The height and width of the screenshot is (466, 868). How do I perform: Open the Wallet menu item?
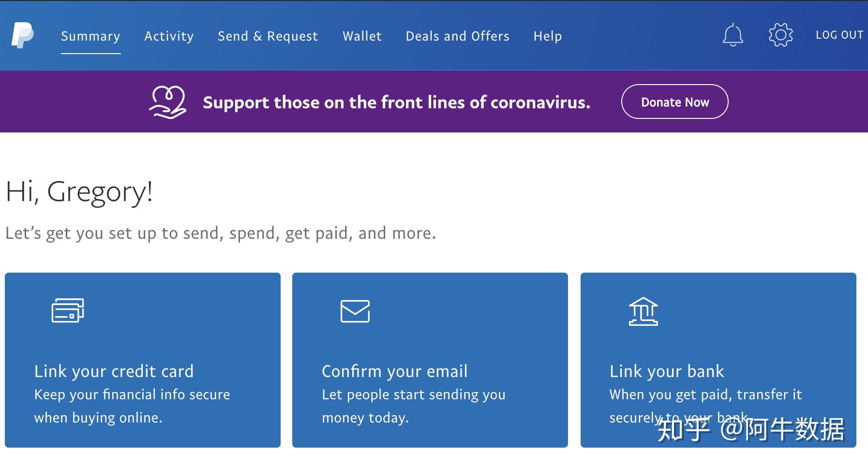pos(362,36)
